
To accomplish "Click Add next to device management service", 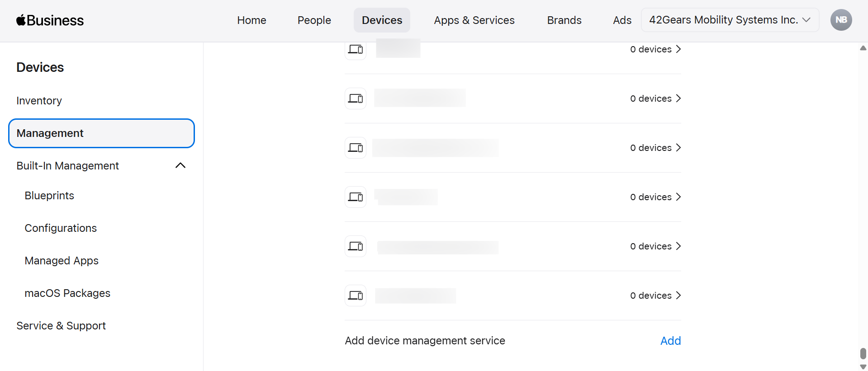I will 670,341.
